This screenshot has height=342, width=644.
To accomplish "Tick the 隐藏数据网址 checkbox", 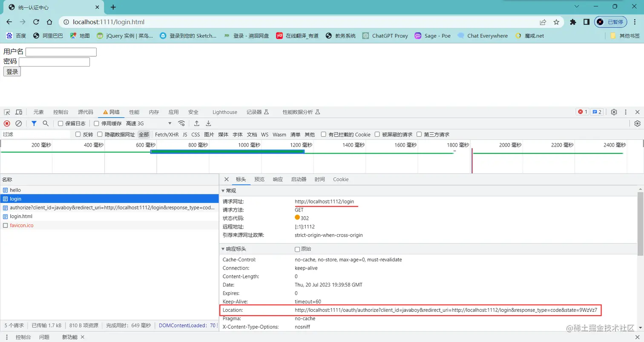I will point(100,135).
